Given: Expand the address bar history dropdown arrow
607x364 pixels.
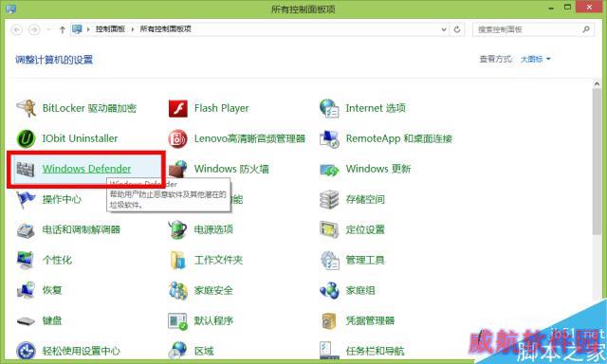Looking at the screenshot, I should (444, 29).
